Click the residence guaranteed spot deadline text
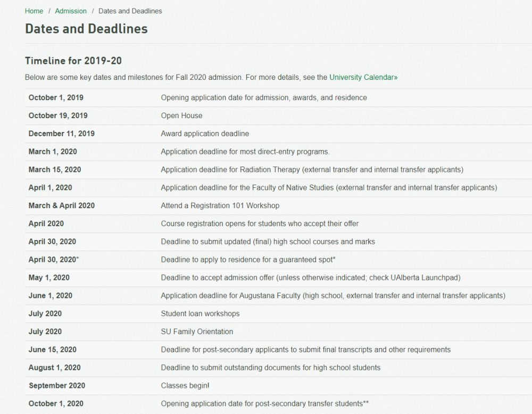The image size is (532, 414). 248,260
